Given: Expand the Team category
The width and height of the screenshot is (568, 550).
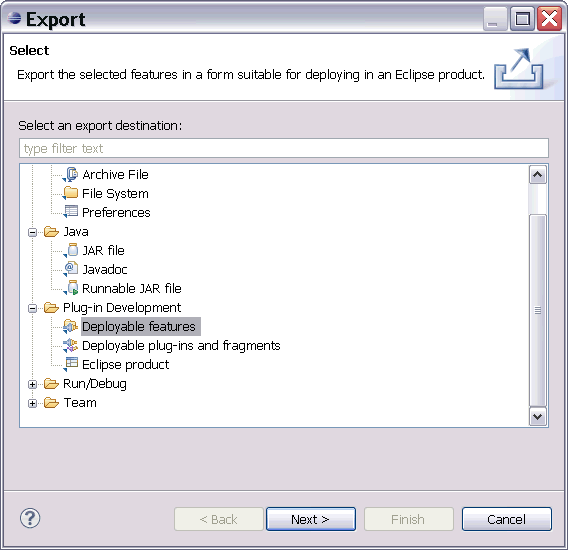Looking at the screenshot, I should (x=32, y=403).
